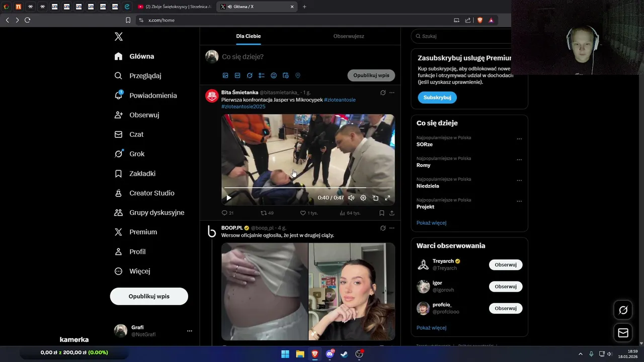Switch to the Dla Ciebie tab
This screenshot has width=644, height=362.
249,36
